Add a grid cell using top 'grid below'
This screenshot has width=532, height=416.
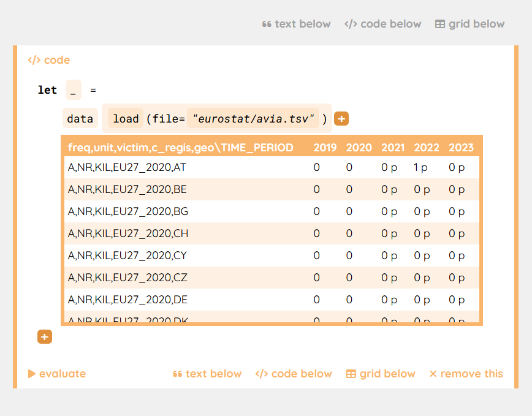(469, 24)
